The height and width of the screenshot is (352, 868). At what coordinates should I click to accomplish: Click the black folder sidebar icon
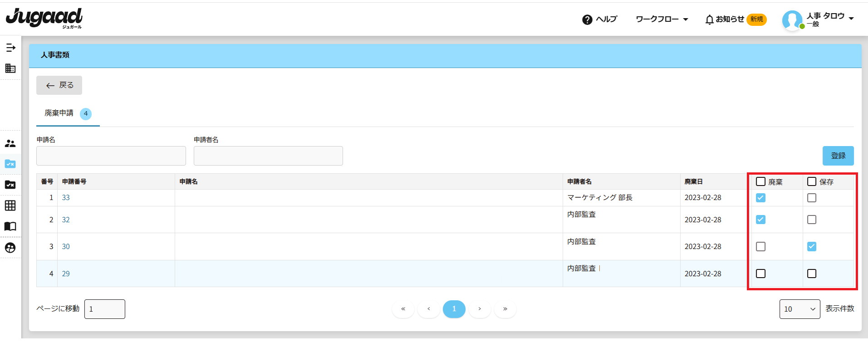10,185
